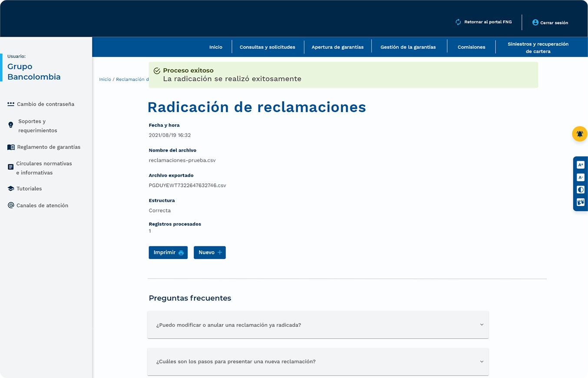
Task: Open Consultas y solicitudes menu
Action: (x=268, y=47)
